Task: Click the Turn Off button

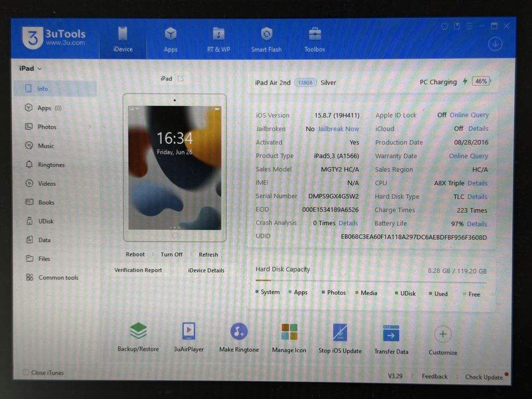Action: pyautogui.click(x=171, y=254)
